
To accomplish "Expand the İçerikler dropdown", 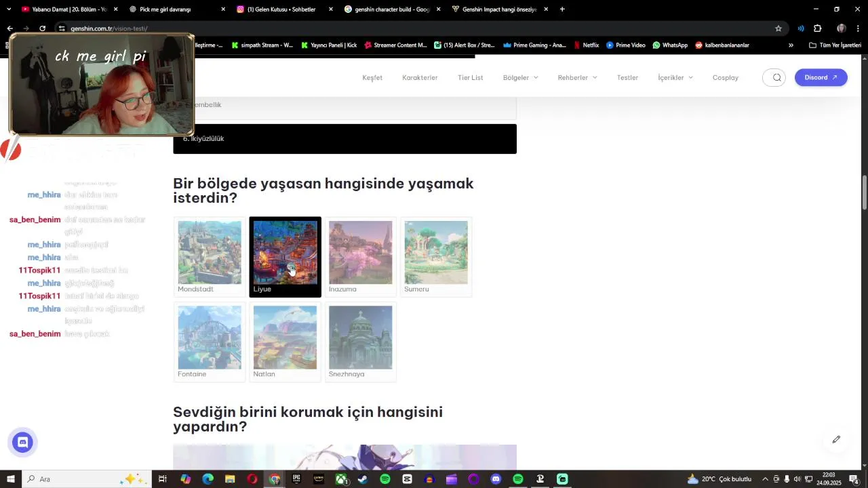I will click(x=675, y=77).
